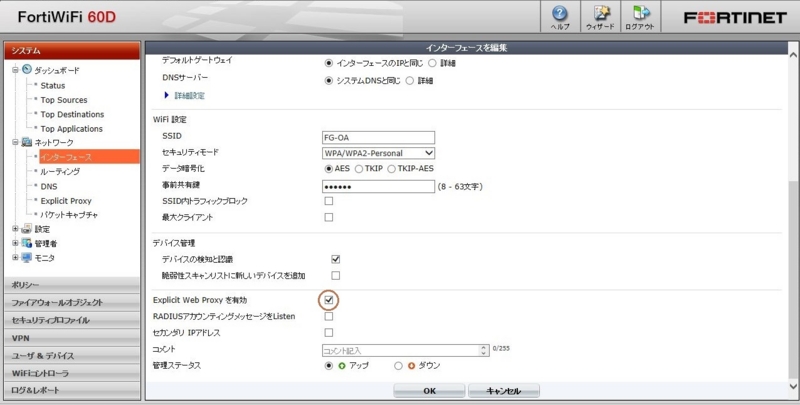Image resolution: width=800 pixels, height=405 pixels.
Task: Open DNS tree item
Action: click(49, 186)
